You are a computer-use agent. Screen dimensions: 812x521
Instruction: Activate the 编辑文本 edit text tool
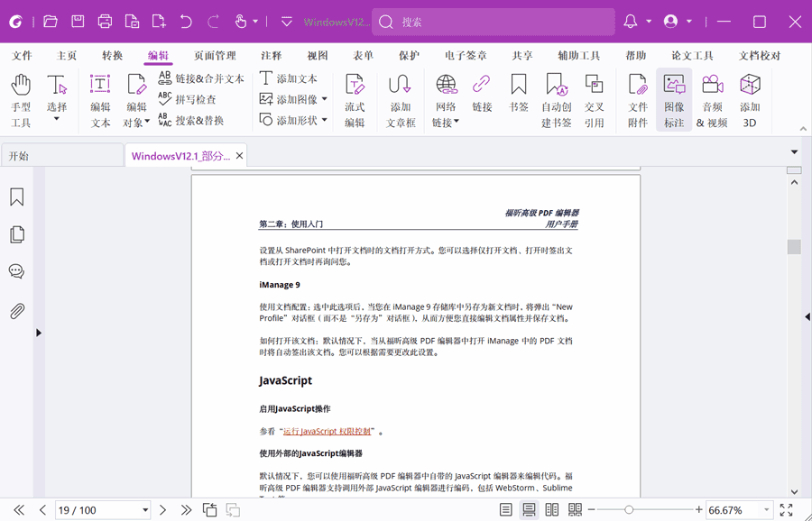coord(100,100)
